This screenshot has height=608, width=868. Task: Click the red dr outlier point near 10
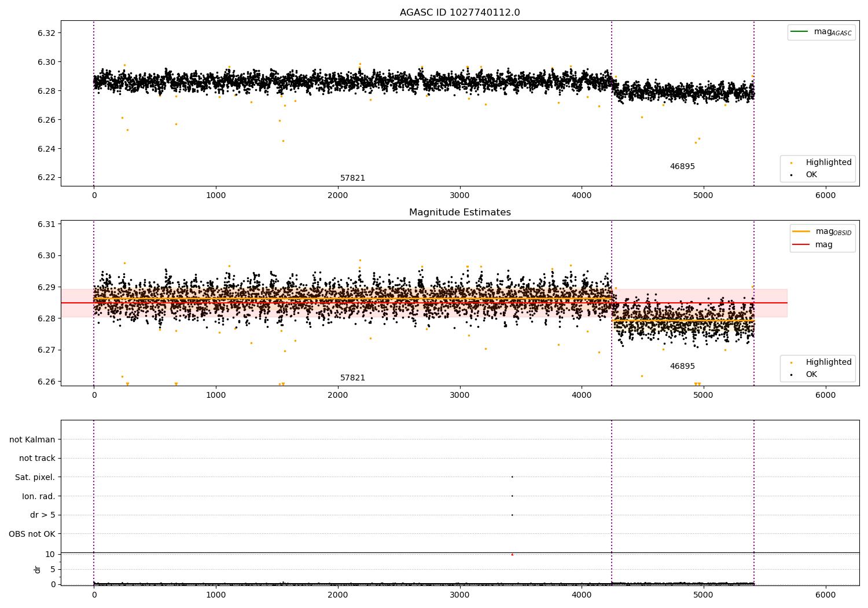pyautogui.click(x=512, y=555)
